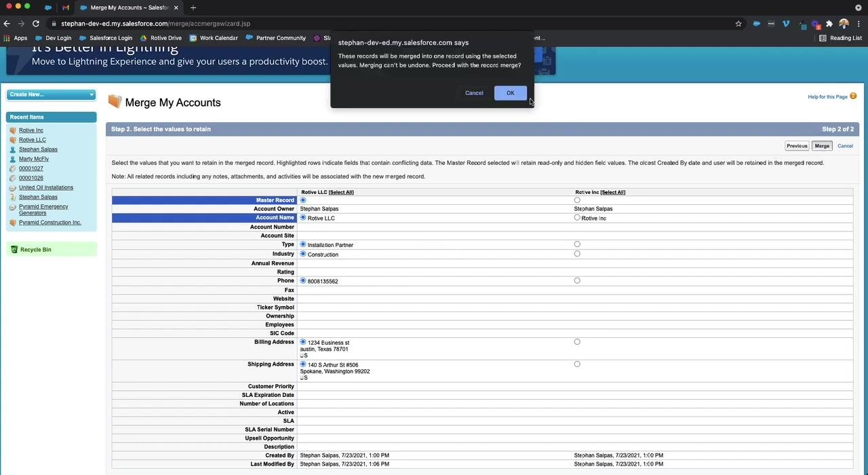This screenshot has width=868, height=475.
Task: Switch to the Gmail pinned tab
Action: [66, 7]
